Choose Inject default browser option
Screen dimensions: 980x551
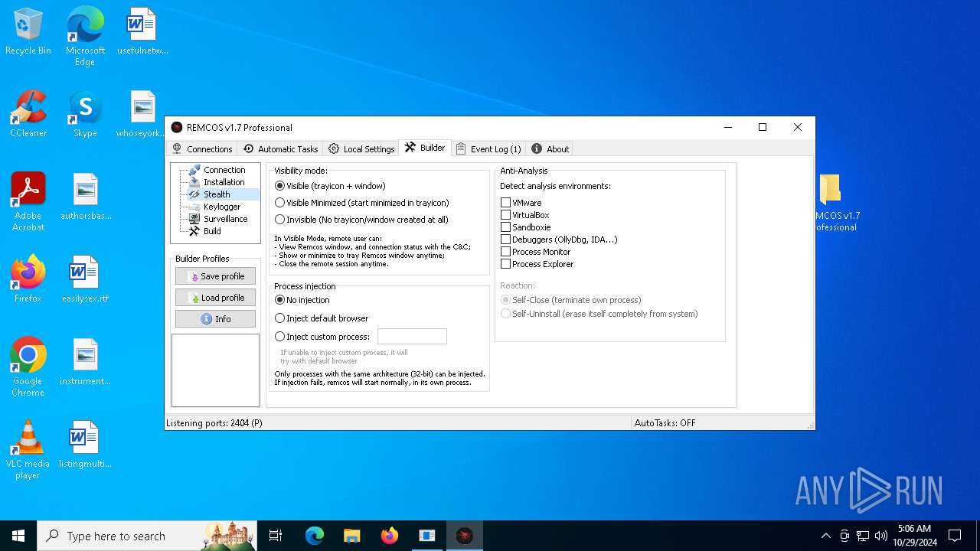click(x=322, y=318)
